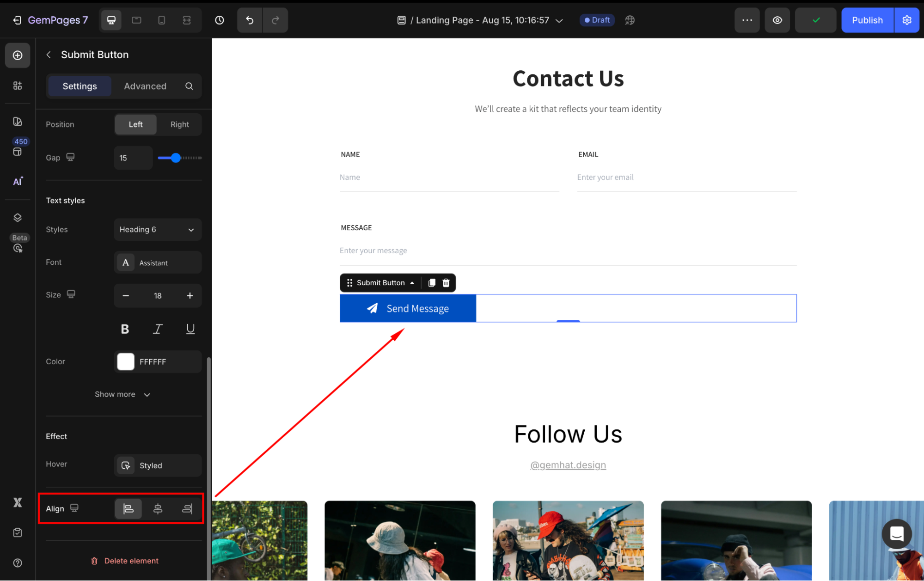Open the layers sidebar icon
Image resolution: width=924 pixels, height=581 pixels.
click(x=18, y=218)
